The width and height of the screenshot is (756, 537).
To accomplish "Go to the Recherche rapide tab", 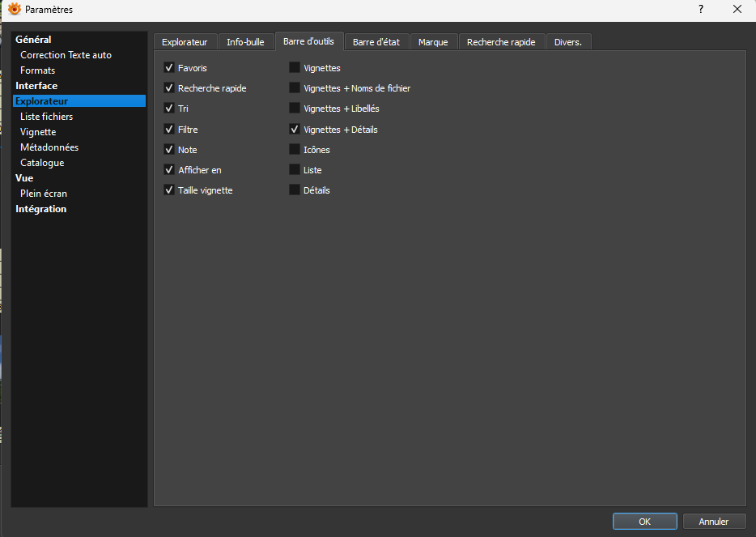I will pyautogui.click(x=501, y=42).
